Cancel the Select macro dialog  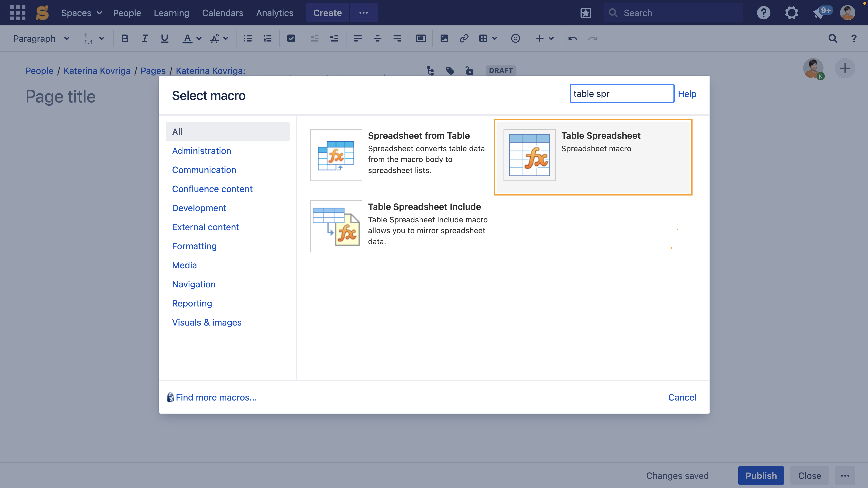(x=682, y=397)
